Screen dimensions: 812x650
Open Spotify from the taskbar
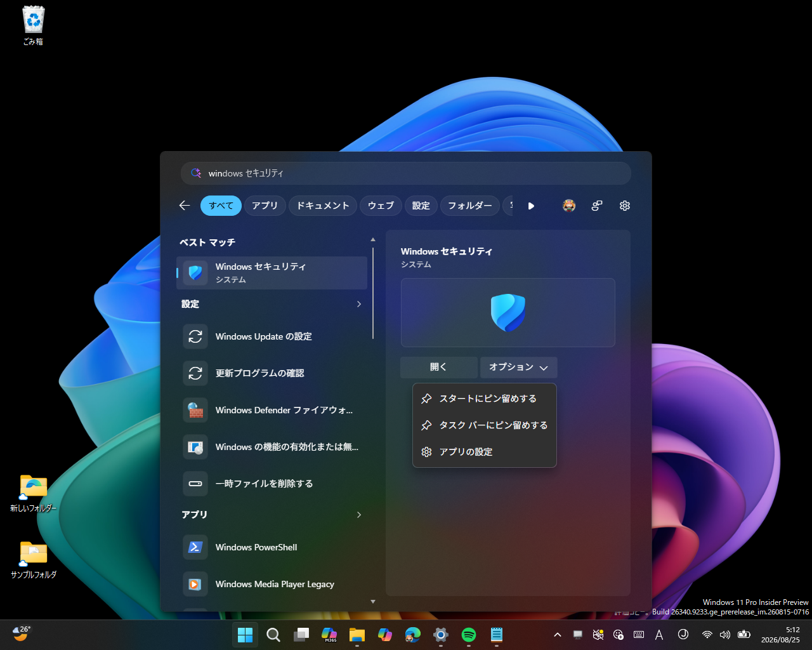coord(469,635)
